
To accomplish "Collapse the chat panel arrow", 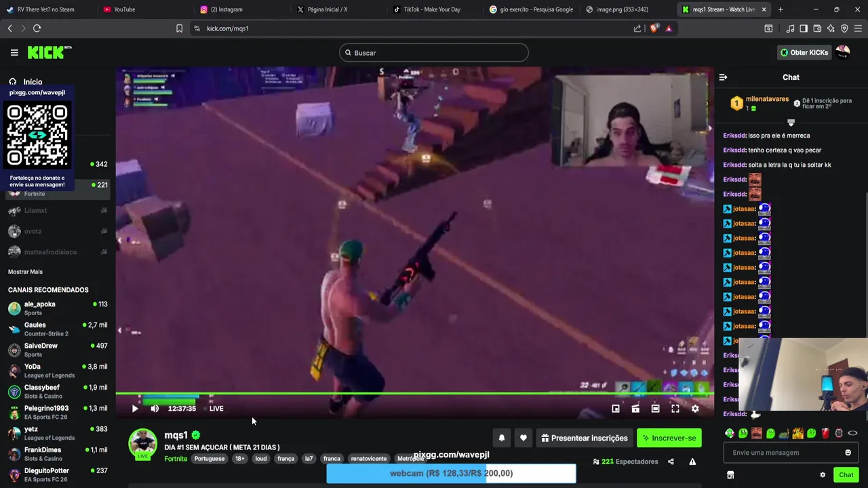I will pyautogui.click(x=723, y=77).
